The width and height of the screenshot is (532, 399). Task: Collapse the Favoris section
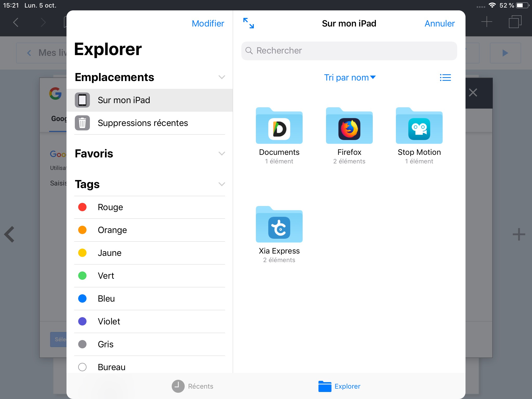[222, 154]
